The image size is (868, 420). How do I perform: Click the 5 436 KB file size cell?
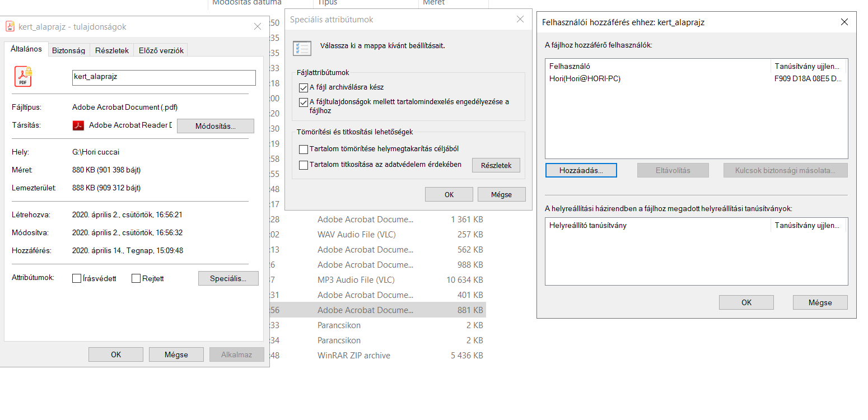[x=467, y=356]
